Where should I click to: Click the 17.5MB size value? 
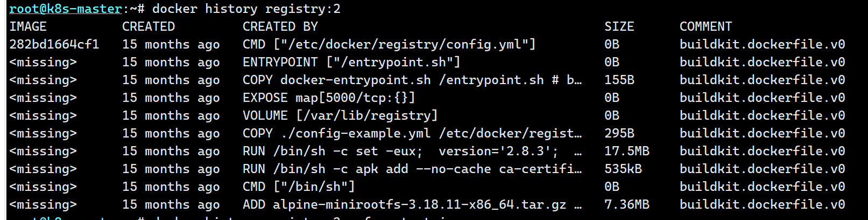(x=626, y=151)
